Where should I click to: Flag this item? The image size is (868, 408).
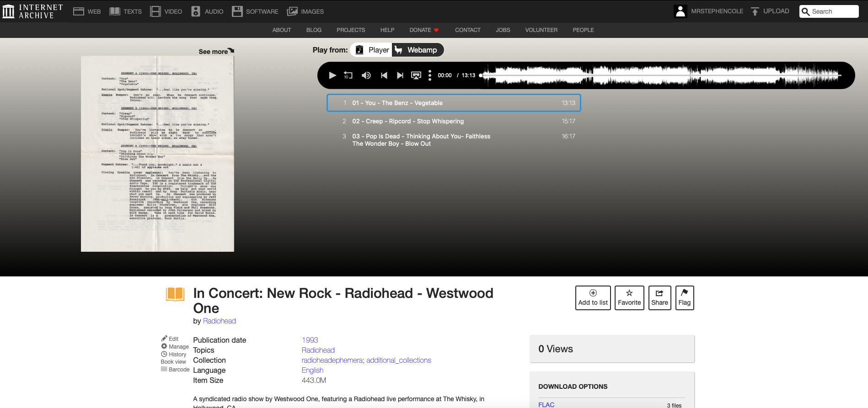[685, 298]
